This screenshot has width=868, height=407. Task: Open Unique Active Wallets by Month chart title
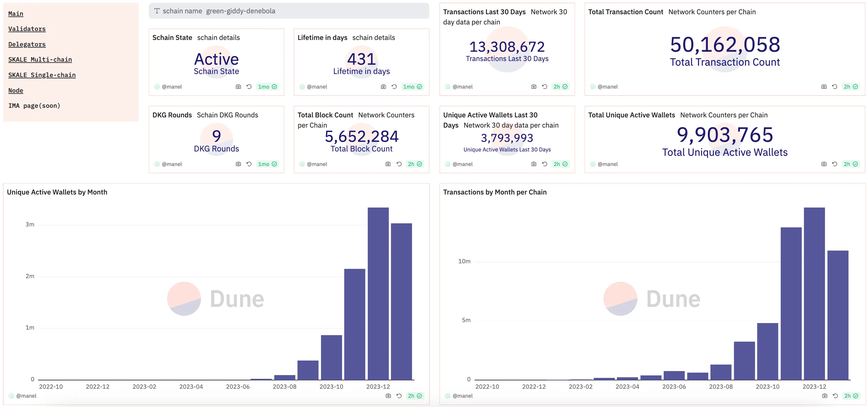57,192
